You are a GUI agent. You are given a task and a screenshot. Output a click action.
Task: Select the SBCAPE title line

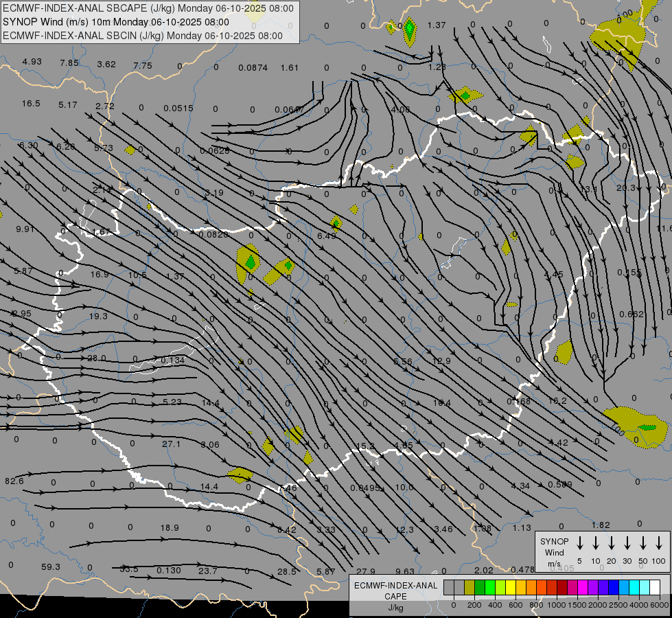pos(148,8)
